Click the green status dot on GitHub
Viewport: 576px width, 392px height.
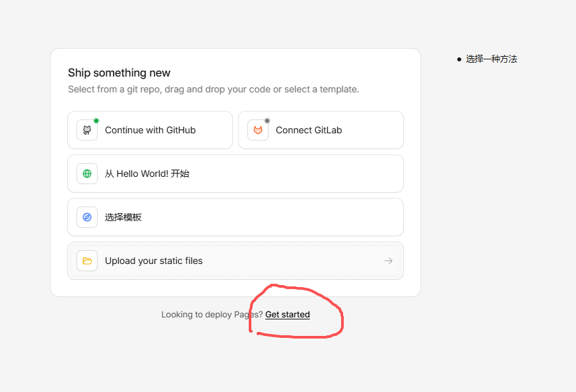(96, 121)
